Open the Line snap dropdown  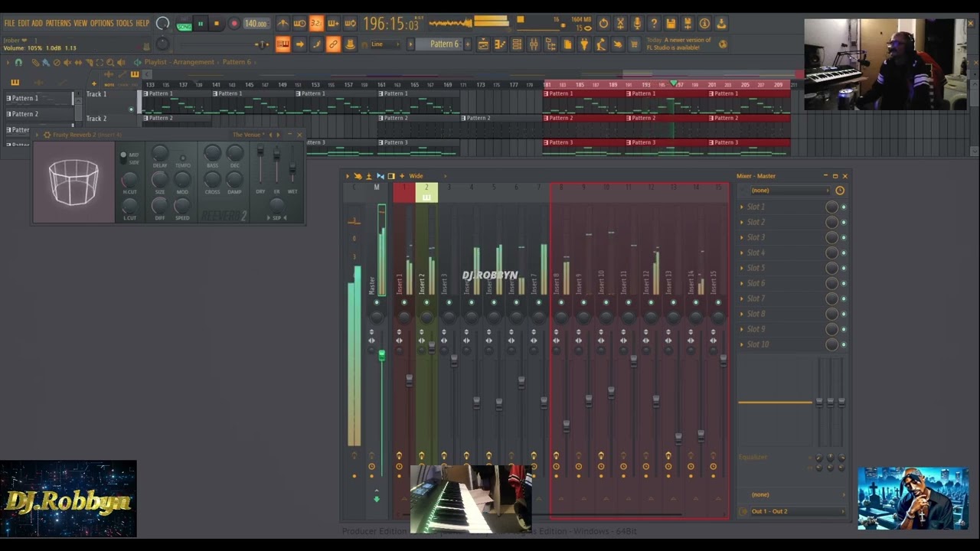[x=386, y=44]
